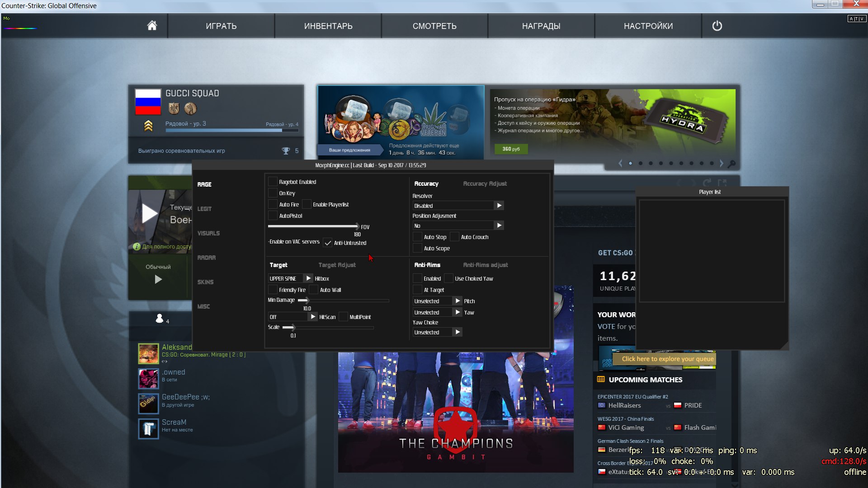Enable the Ragebot Enabled checkbox
Screen dimensions: 868x488
tap(273, 182)
